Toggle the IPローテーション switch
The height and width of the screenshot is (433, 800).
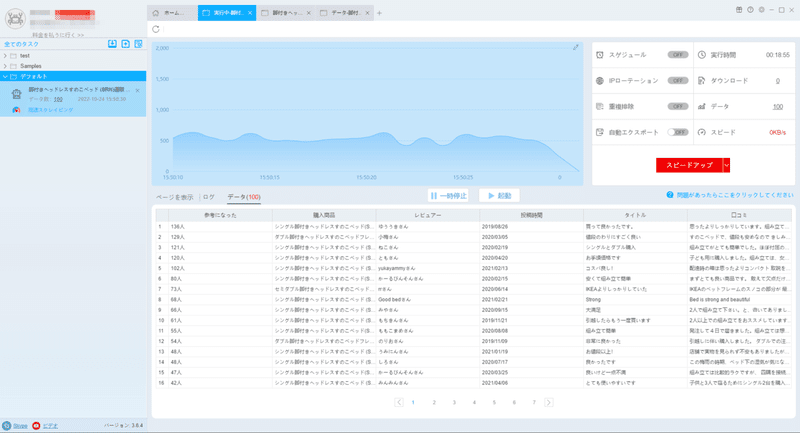678,81
